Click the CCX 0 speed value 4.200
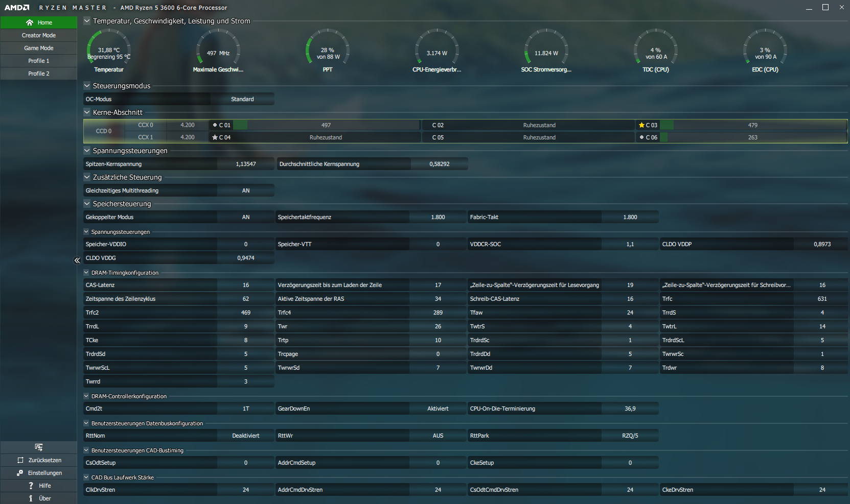 (188, 125)
